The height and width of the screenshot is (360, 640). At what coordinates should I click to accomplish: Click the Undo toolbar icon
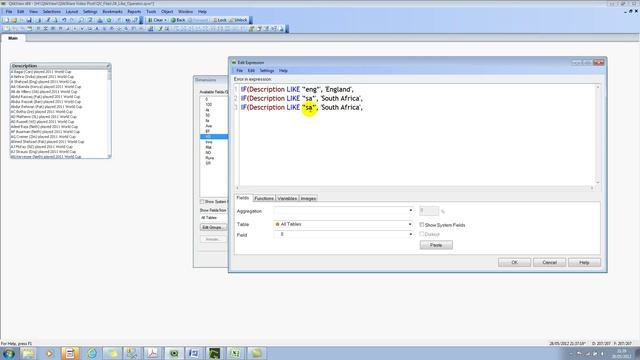[64, 20]
